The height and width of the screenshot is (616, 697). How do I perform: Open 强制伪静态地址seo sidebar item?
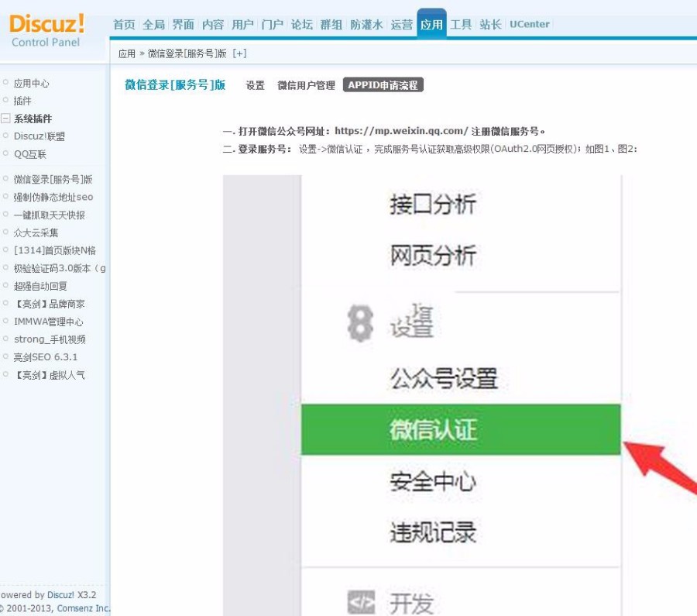pos(53,197)
